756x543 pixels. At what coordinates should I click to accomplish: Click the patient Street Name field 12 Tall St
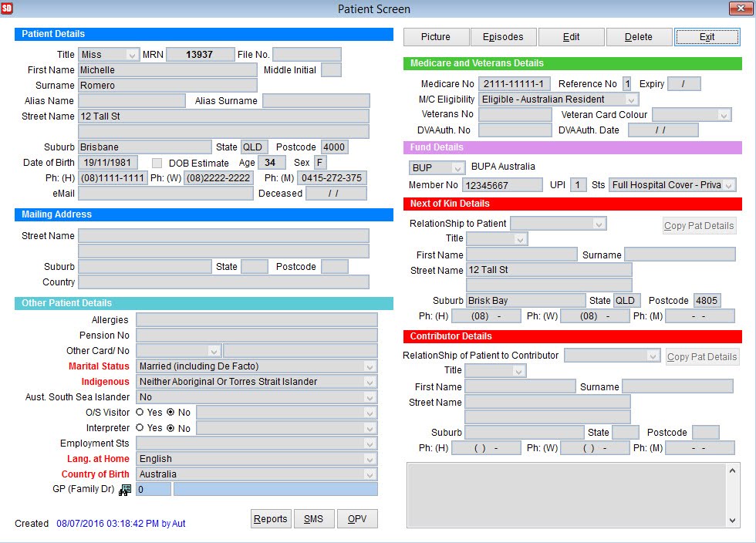(x=224, y=116)
